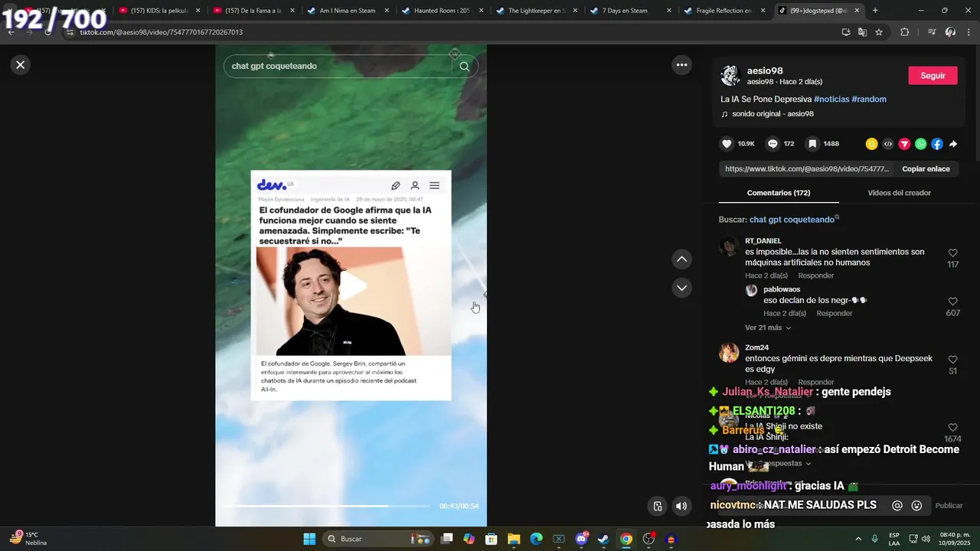Go to next video with down arrow
This screenshot has height=551, width=980.
(x=681, y=288)
